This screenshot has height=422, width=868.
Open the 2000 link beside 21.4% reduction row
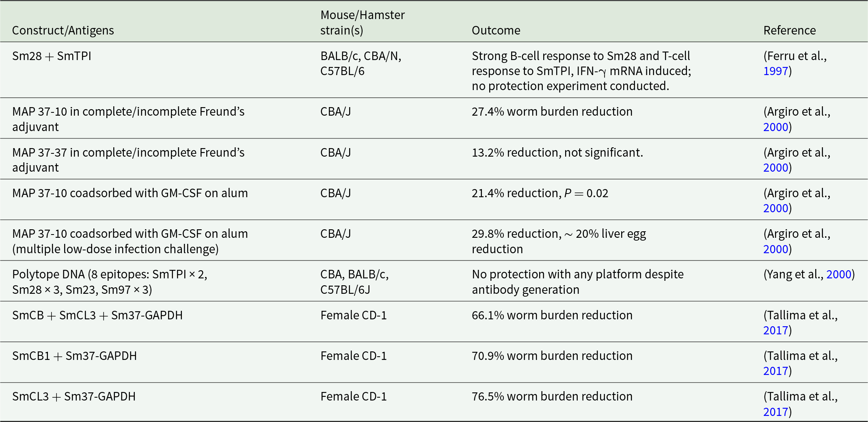(775, 208)
